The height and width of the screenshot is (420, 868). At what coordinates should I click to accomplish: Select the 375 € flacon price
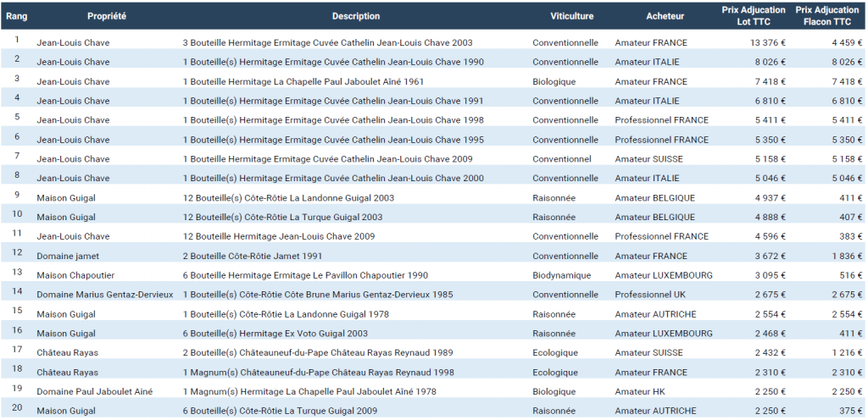pyautogui.click(x=850, y=411)
